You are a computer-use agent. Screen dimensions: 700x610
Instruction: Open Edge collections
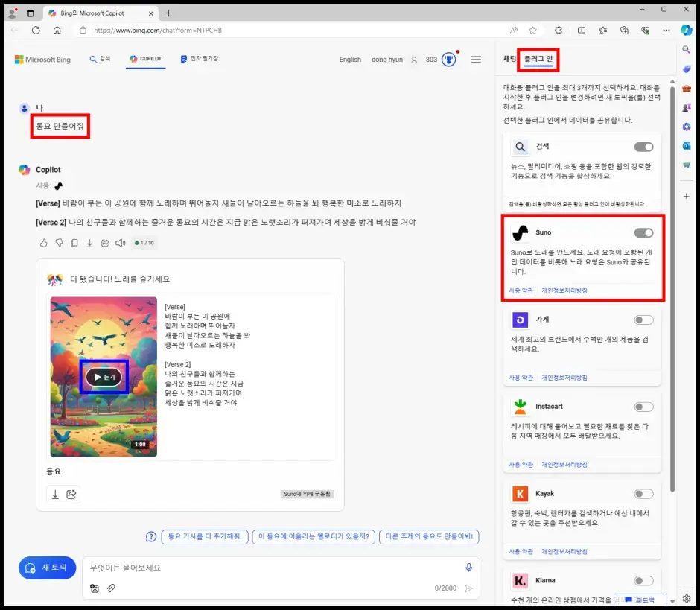click(624, 31)
